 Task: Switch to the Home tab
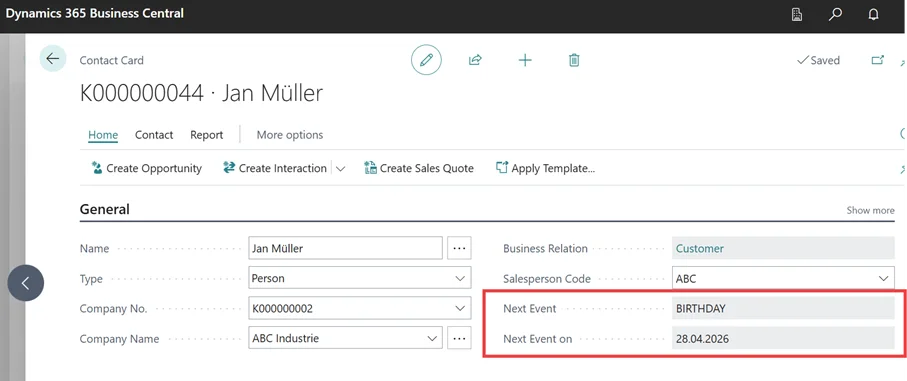click(x=103, y=135)
